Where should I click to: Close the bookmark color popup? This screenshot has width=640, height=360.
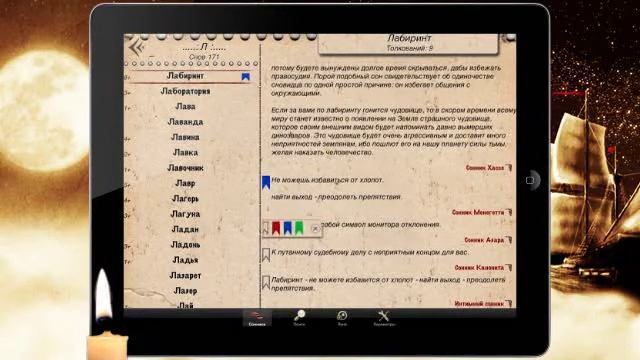(315, 229)
